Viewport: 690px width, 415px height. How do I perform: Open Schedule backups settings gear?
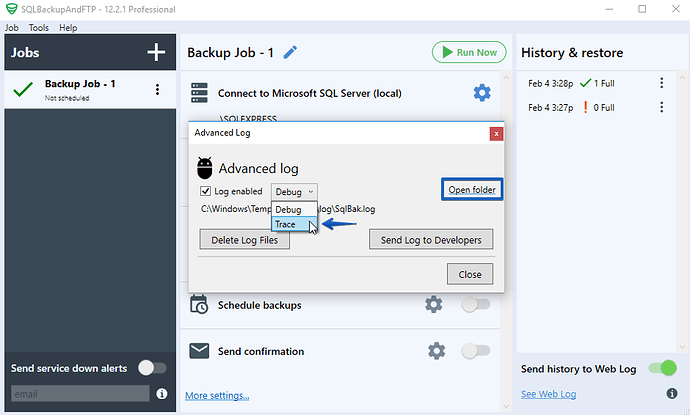click(x=433, y=305)
